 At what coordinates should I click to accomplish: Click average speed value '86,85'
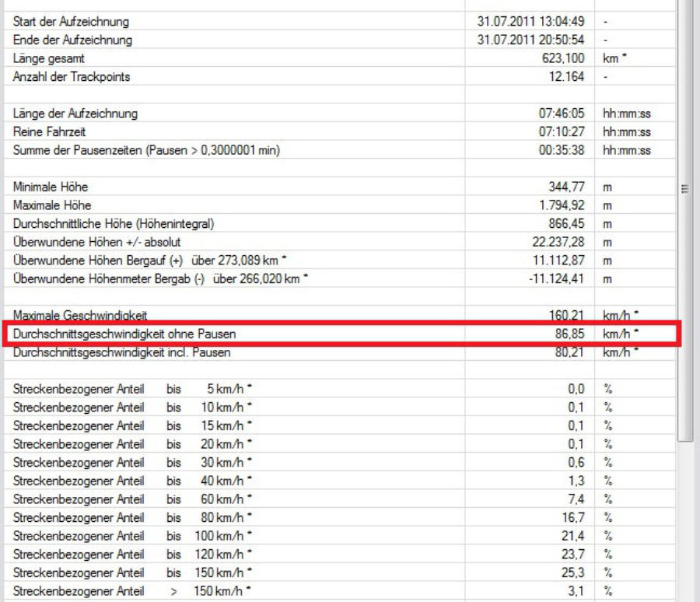point(569,334)
